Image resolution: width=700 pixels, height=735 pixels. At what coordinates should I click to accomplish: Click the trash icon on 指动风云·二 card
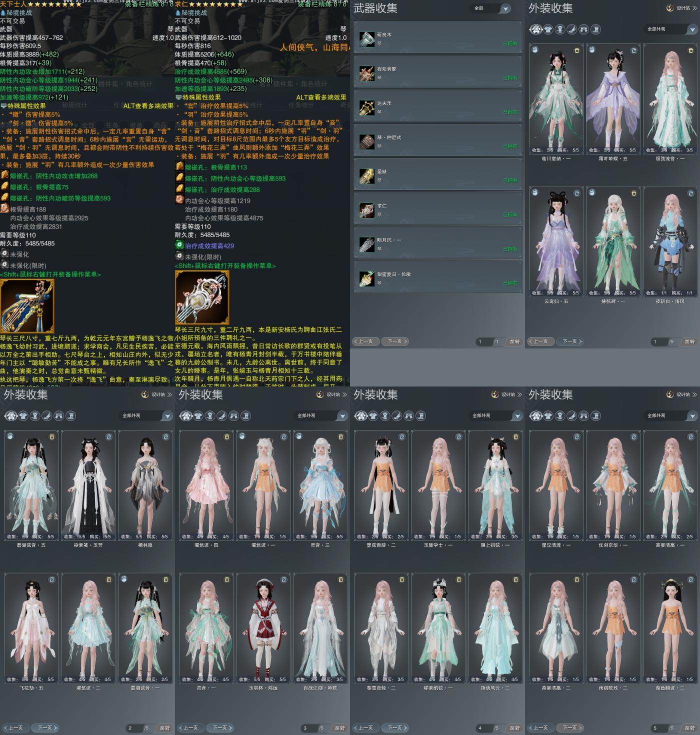(x=516, y=580)
